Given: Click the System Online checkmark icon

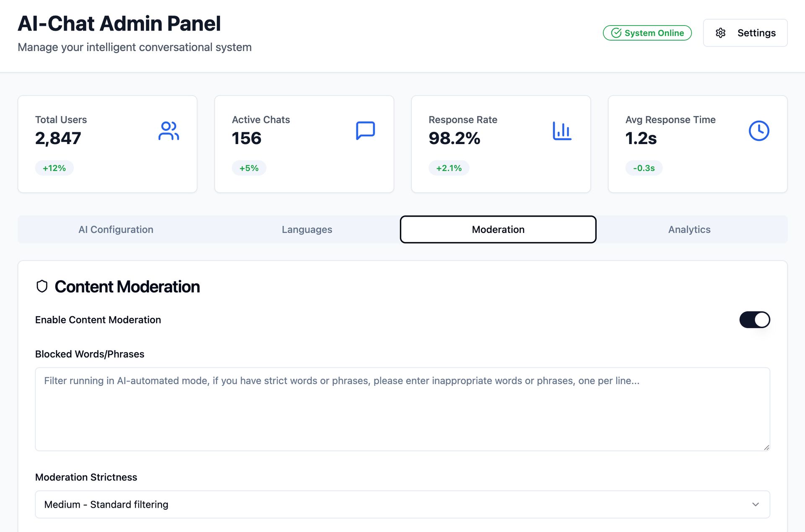Looking at the screenshot, I should [x=616, y=33].
